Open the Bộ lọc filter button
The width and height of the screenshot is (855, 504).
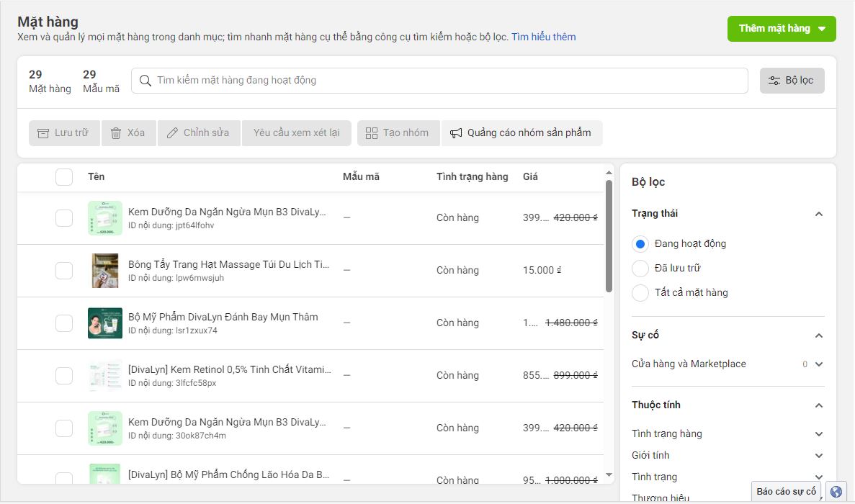[792, 81]
